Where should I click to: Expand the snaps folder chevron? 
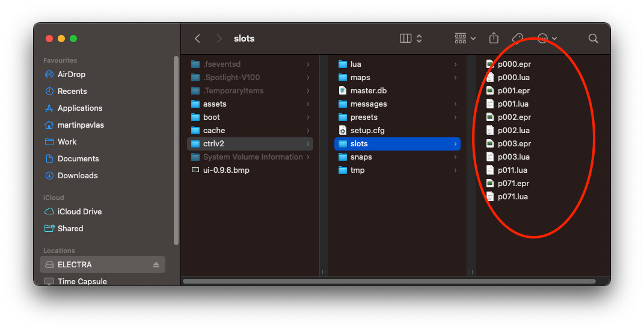(x=455, y=157)
